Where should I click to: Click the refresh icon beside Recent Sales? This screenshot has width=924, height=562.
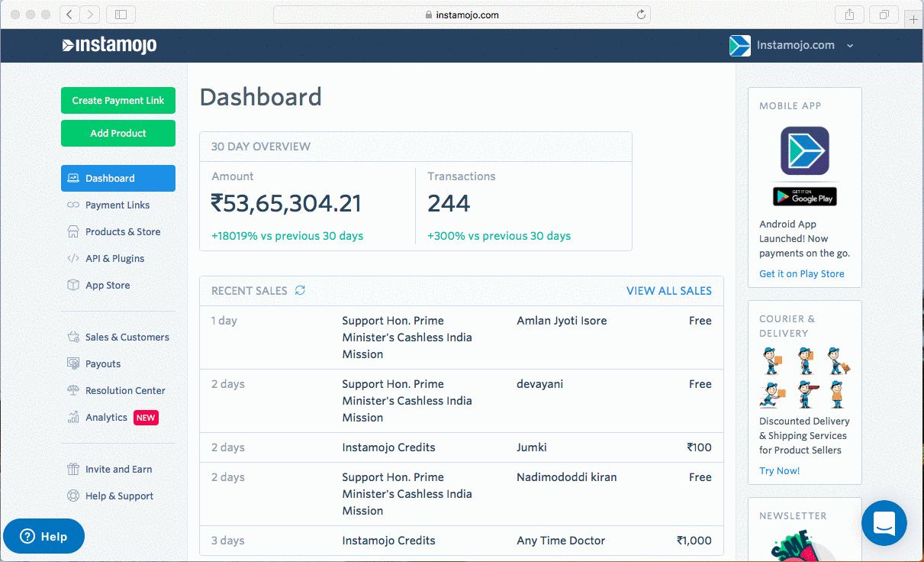(300, 291)
